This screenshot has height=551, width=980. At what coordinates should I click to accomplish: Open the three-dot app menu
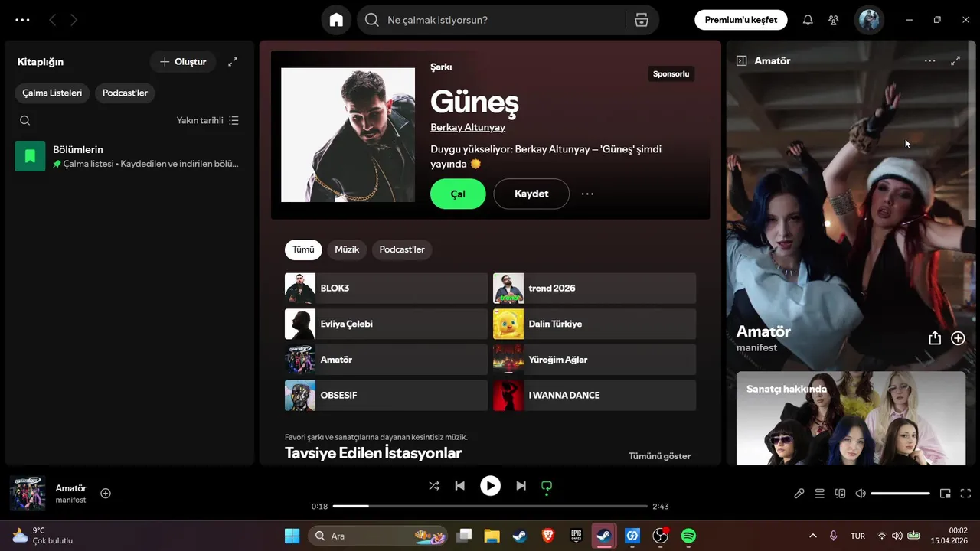coord(22,20)
